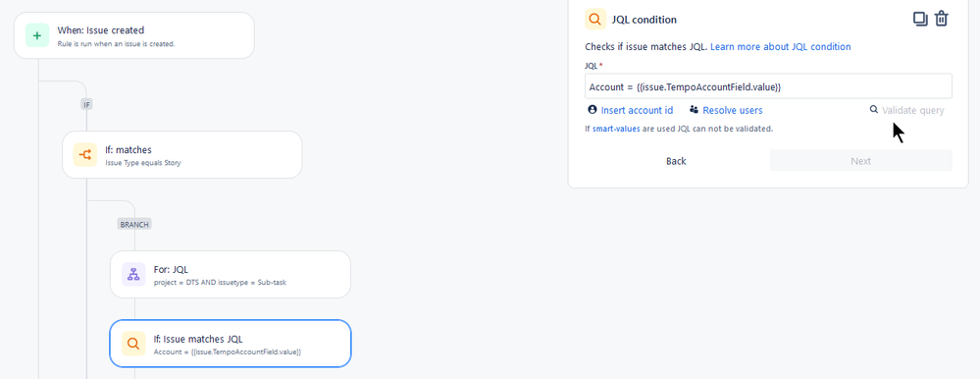Click into the JQL input field
Viewport: 980px width, 379px height.
click(768, 86)
